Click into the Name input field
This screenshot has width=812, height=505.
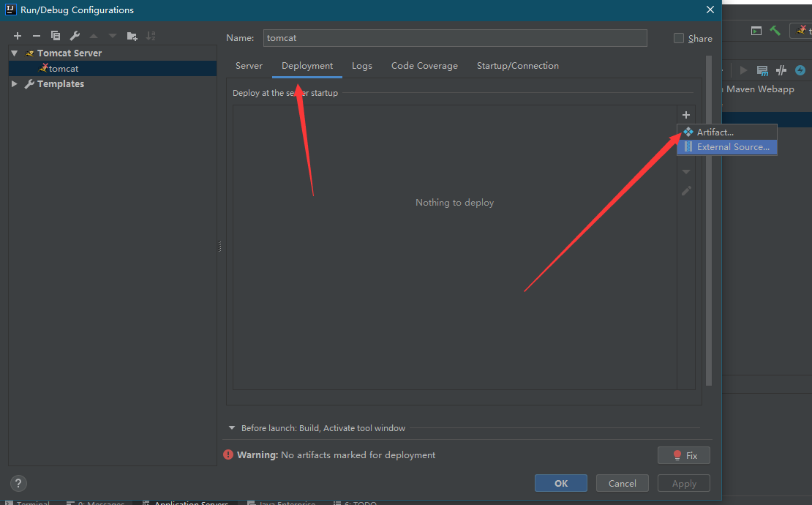[455, 38]
